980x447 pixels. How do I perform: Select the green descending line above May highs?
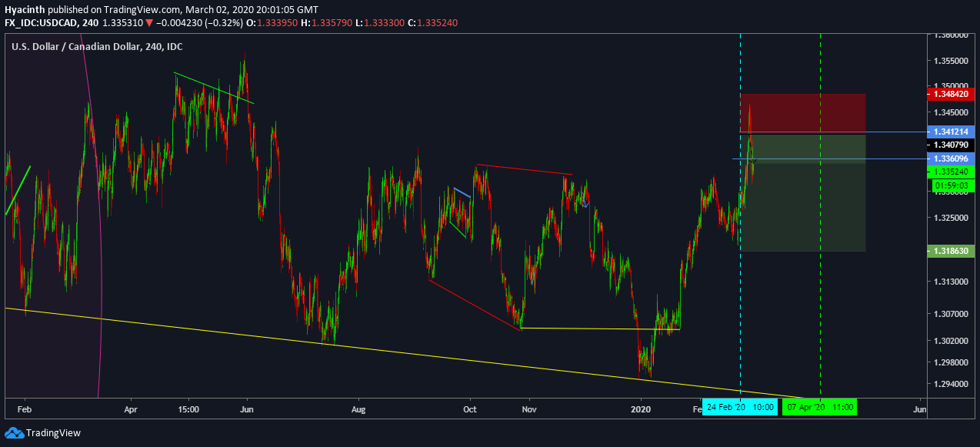pos(214,88)
